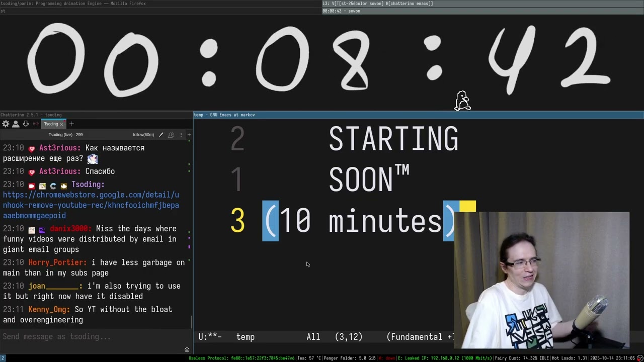Open the viewer list icon
The image size is (644, 362).
pyautogui.click(x=171, y=135)
